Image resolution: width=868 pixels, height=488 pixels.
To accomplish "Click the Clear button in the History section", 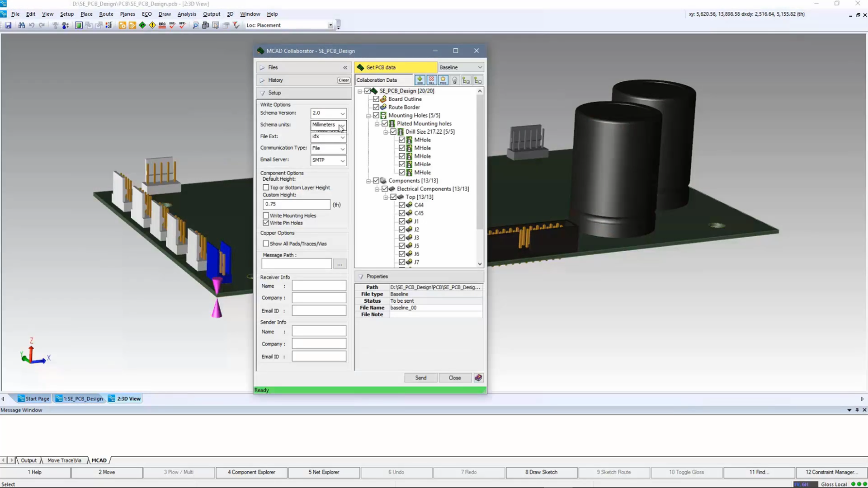I will tap(343, 80).
